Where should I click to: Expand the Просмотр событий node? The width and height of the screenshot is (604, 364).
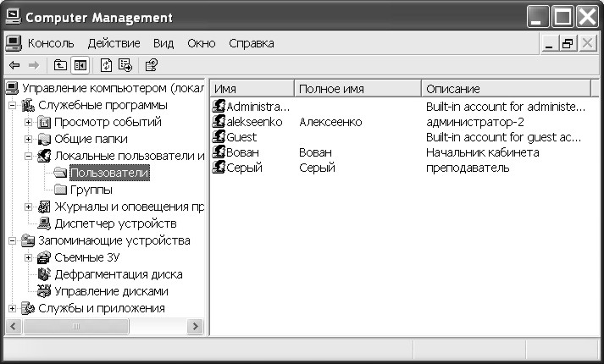28,123
